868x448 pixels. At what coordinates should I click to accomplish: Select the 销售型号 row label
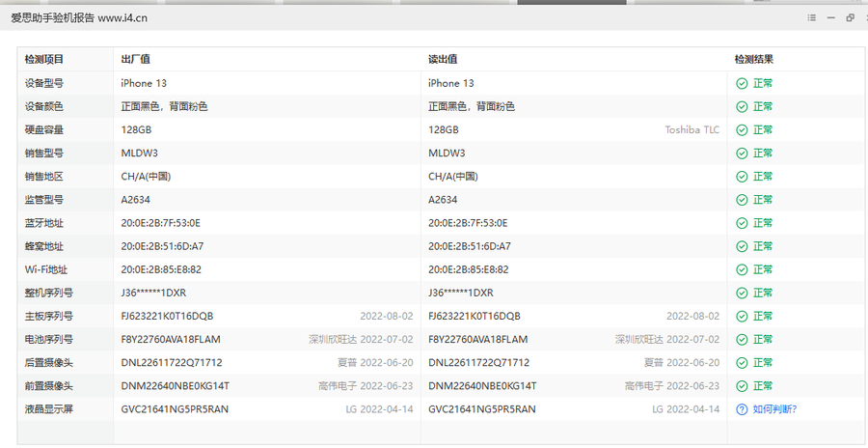43,153
